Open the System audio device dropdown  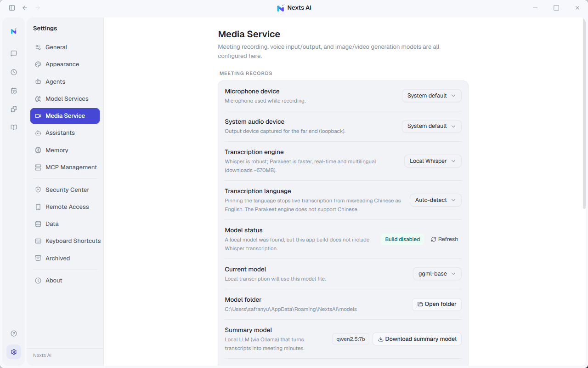click(432, 126)
